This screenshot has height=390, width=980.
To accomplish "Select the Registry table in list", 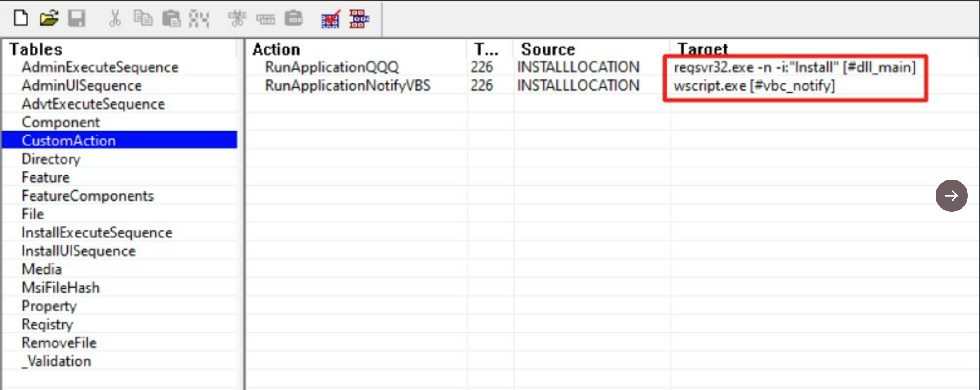I will [x=47, y=324].
